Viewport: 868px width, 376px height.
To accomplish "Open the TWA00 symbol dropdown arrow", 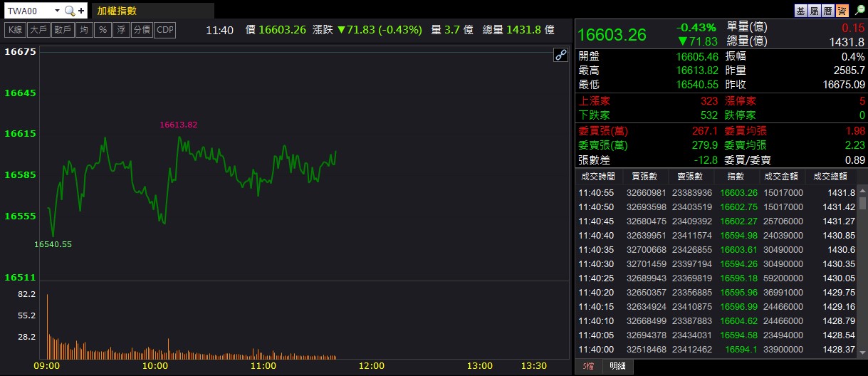I will 57,11.
